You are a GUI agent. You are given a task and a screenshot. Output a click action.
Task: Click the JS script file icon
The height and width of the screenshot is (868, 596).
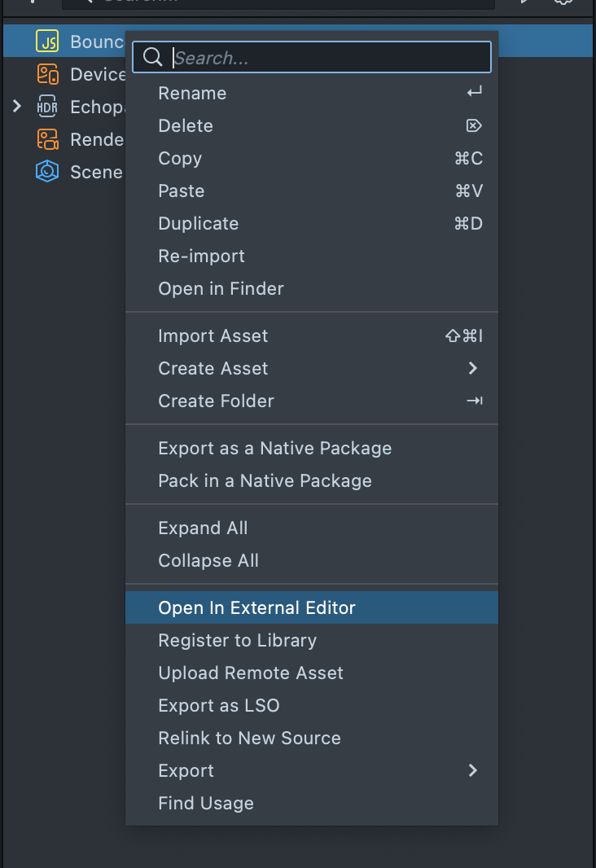pos(47,42)
